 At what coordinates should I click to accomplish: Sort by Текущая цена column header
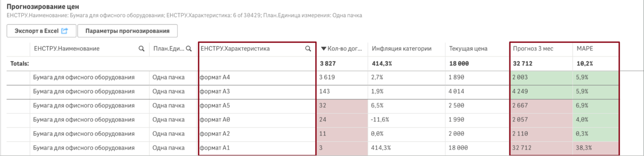coord(468,49)
